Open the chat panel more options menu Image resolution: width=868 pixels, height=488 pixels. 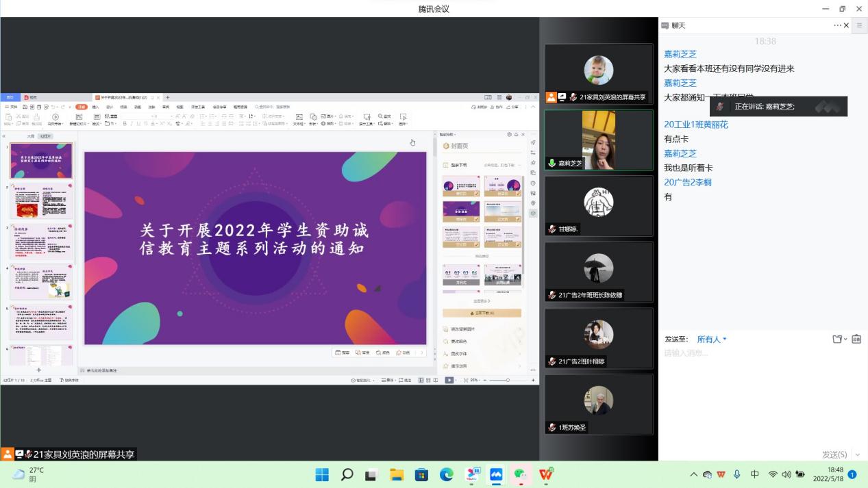click(837, 25)
